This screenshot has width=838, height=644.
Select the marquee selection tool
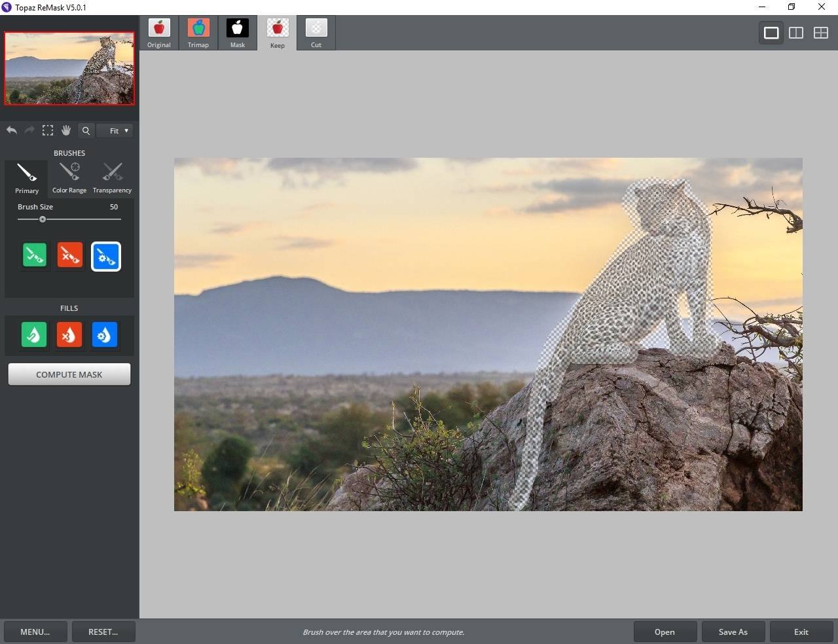pyautogui.click(x=48, y=130)
